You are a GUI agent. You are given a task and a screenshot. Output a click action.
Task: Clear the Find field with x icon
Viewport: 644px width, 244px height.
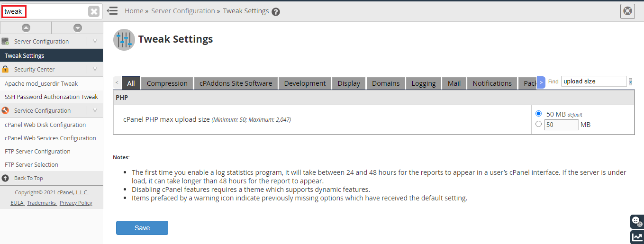[631, 81]
